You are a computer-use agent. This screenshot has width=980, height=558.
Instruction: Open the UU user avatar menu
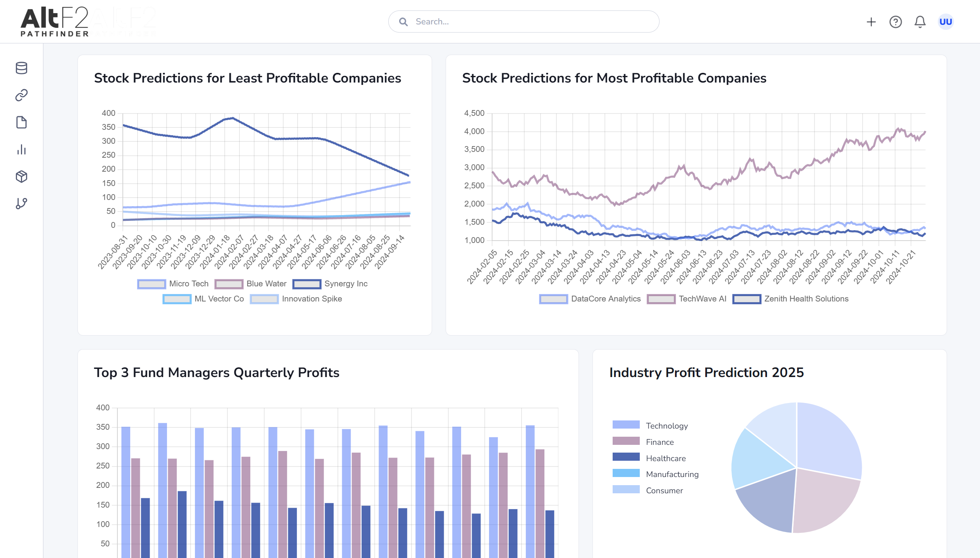(x=946, y=22)
